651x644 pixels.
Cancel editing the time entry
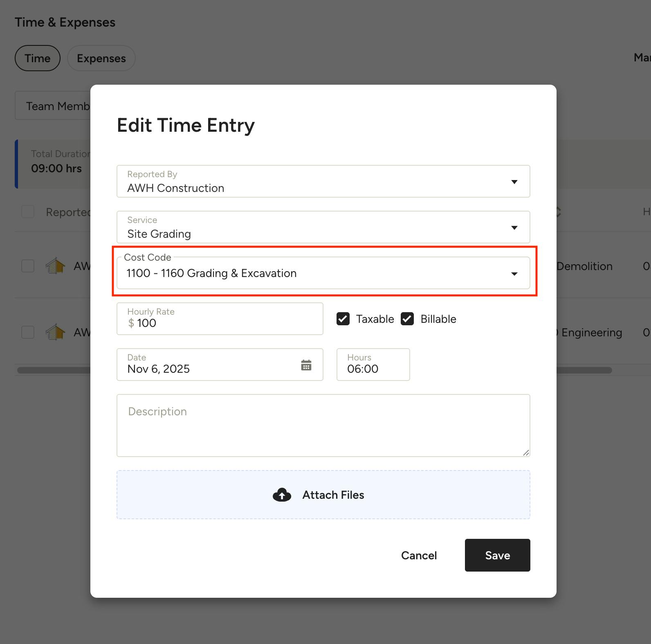pos(419,555)
